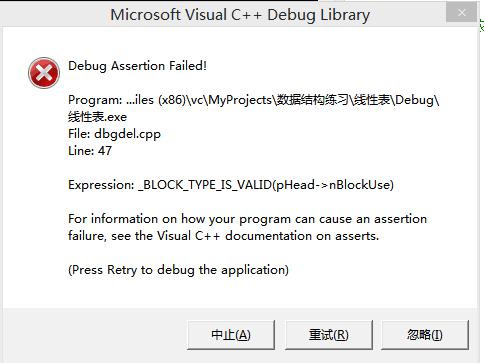The image size is (484, 363).
Task: Click the gray footer area left of 中止(A)
Action: pyautogui.click(x=95, y=335)
